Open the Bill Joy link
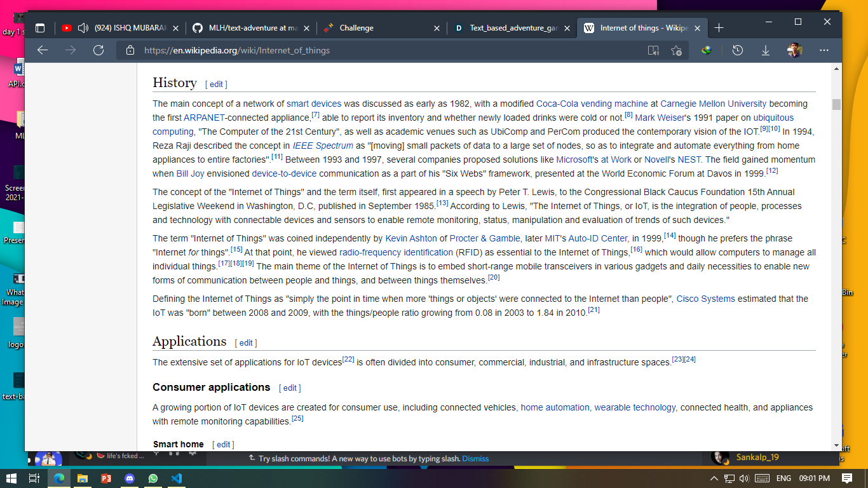Screen dimensions: 868x488 point(191,173)
